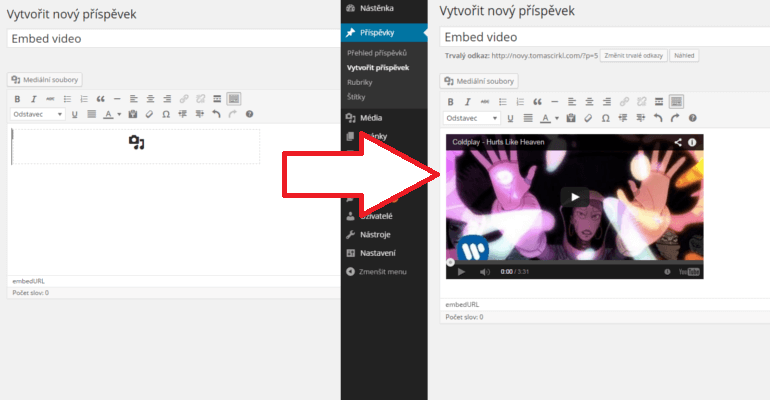Open text color arrow in left editor
Image resolution: width=770 pixels, height=400 pixels.
click(119, 114)
